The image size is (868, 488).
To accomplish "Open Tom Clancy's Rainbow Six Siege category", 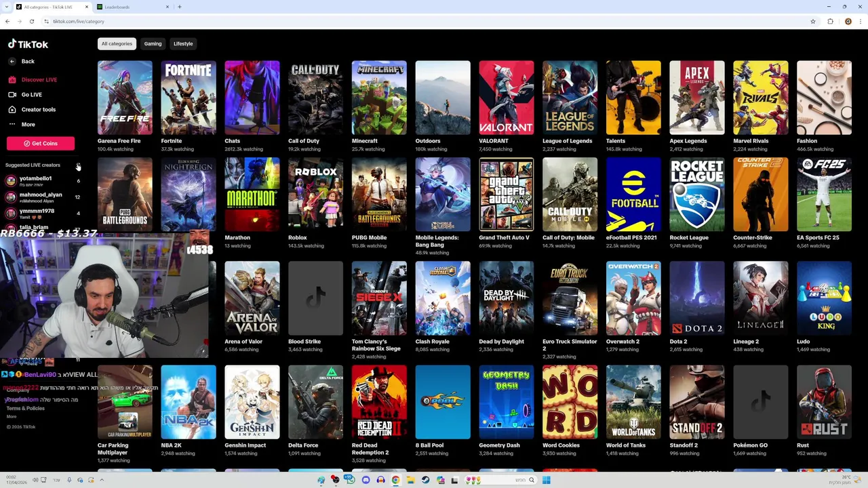I will coord(379,298).
